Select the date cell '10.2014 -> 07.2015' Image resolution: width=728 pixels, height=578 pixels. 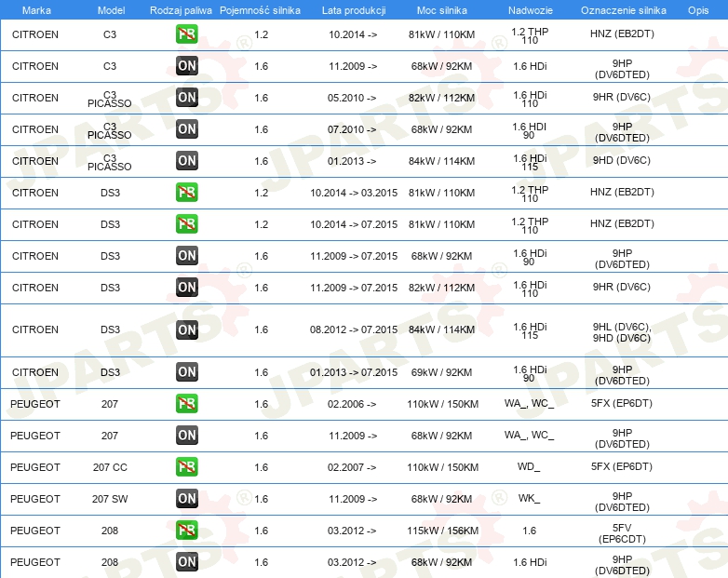click(354, 224)
